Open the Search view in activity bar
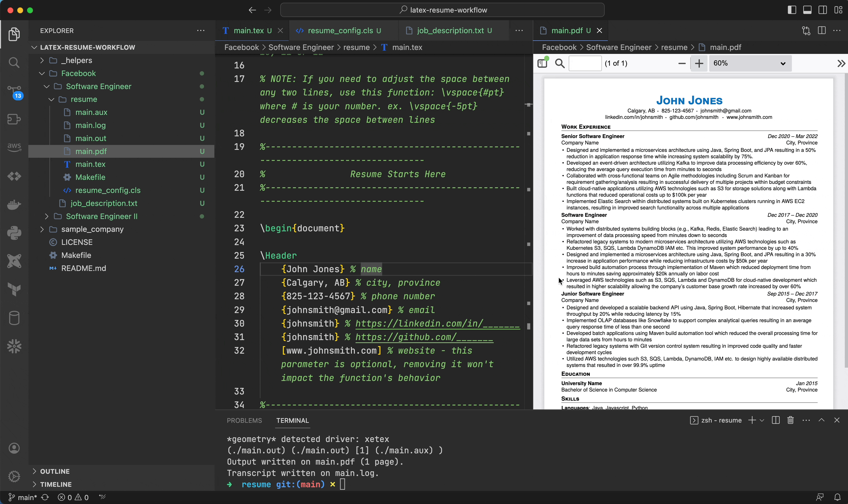The height and width of the screenshot is (504, 848). pyautogui.click(x=14, y=63)
